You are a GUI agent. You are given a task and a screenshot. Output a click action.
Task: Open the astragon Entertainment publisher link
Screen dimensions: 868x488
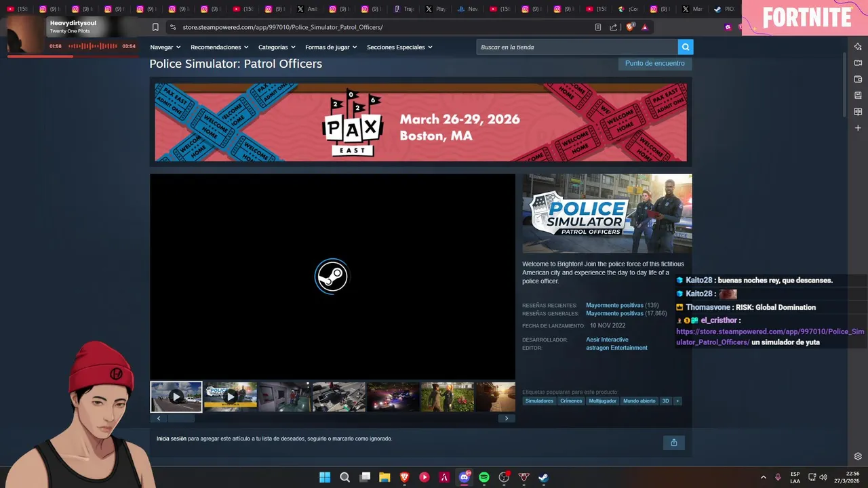click(x=616, y=348)
